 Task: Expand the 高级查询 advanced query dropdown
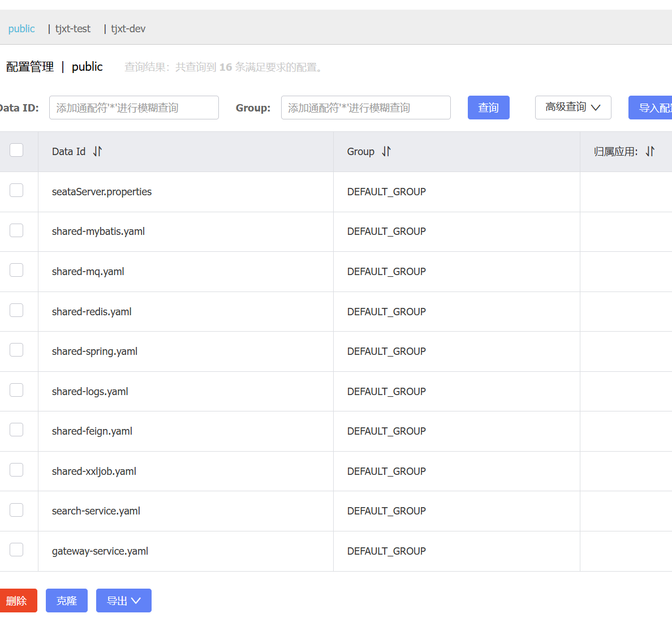[x=572, y=107]
